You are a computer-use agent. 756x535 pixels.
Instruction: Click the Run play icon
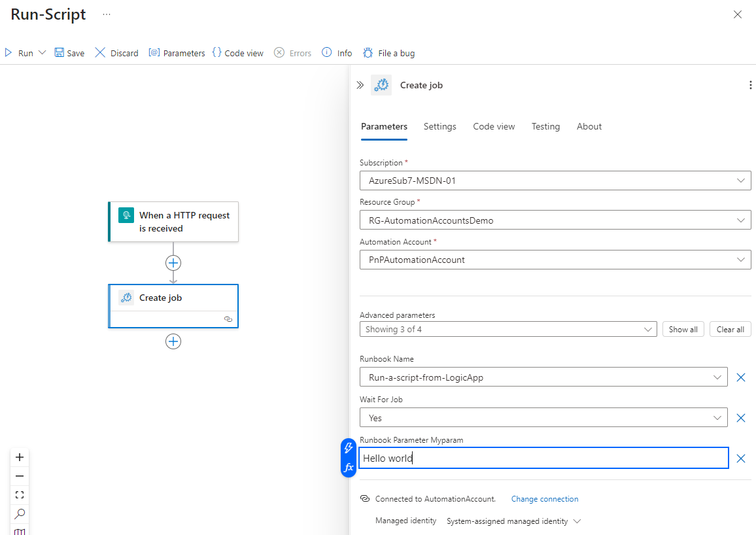click(x=9, y=53)
